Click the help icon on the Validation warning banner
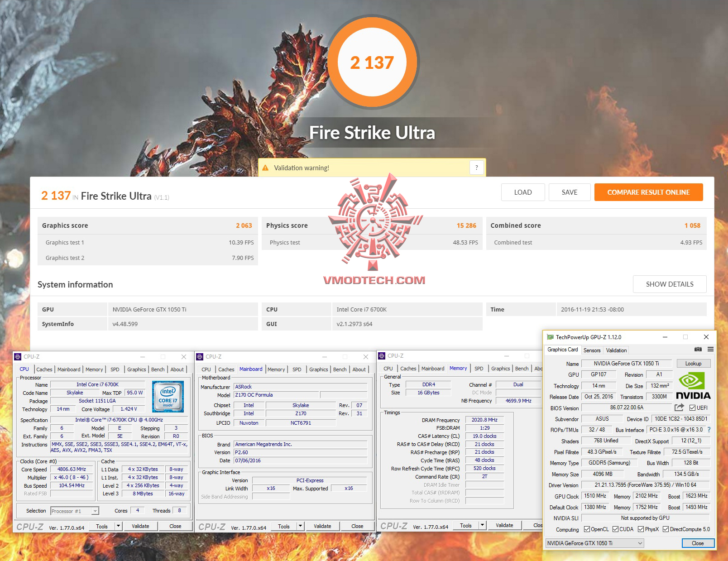 point(476,167)
